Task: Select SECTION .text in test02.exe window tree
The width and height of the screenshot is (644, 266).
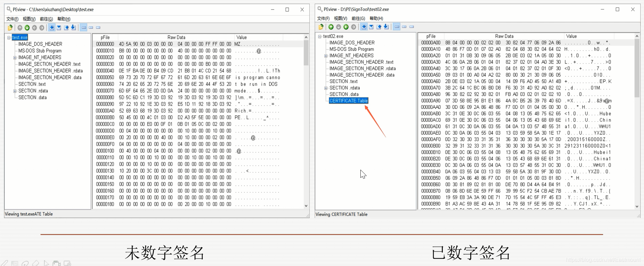Action: [x=343, y=81]
